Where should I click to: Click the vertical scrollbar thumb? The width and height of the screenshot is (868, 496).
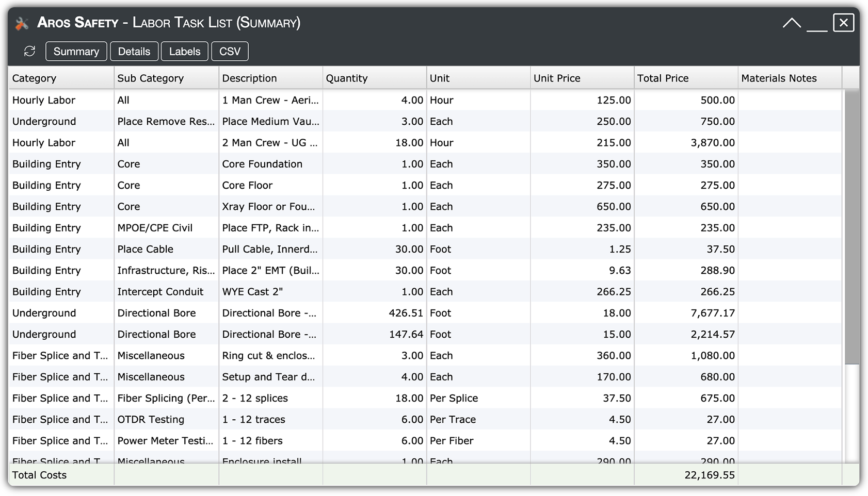851,227
